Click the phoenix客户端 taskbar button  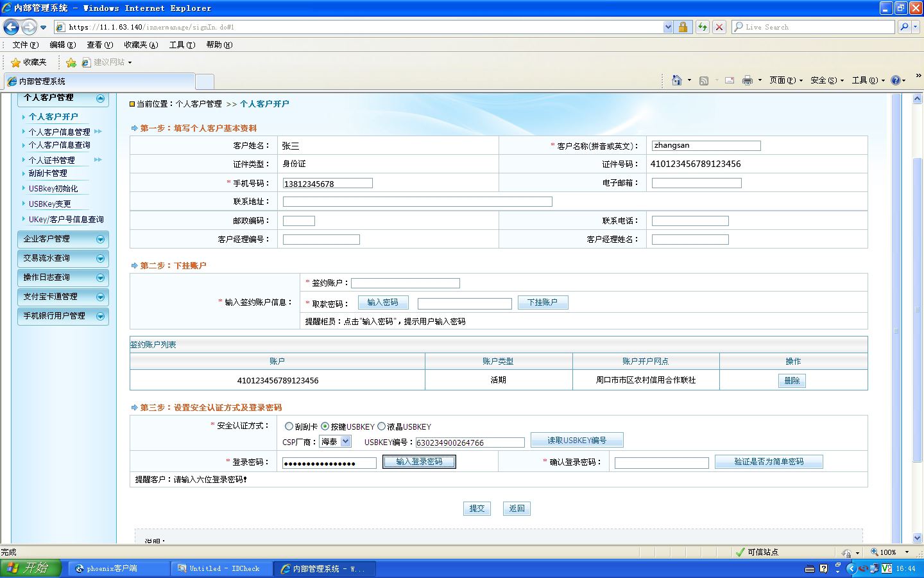tap(119, 569)
